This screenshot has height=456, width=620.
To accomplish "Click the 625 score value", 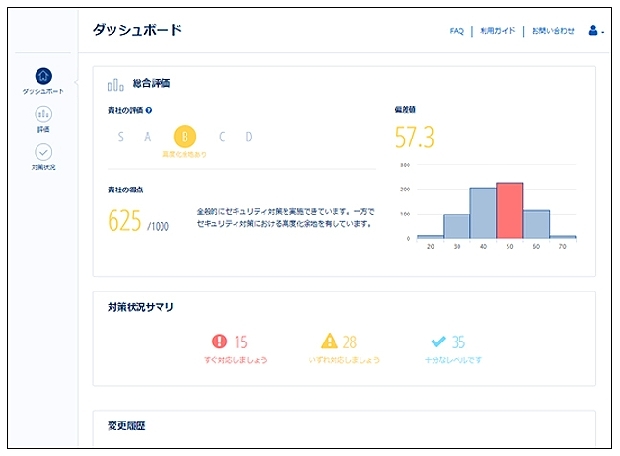I will pos(125,220).
